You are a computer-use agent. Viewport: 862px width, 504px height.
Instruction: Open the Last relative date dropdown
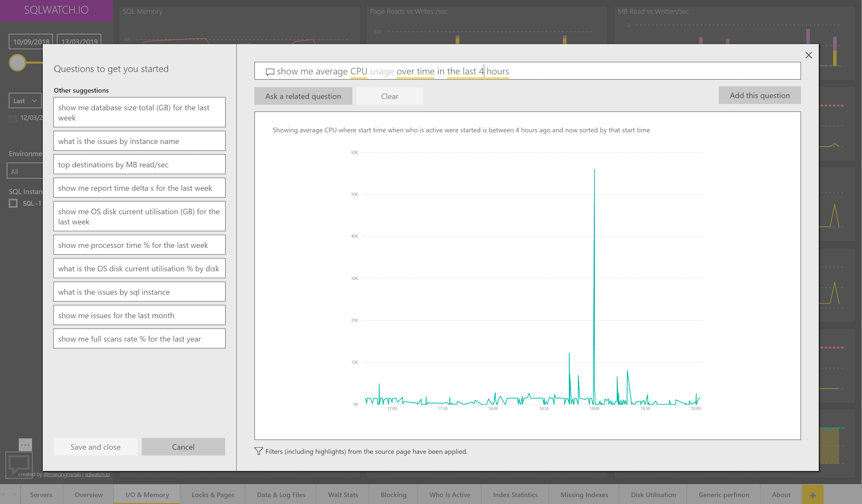click(x=25, y=101)
